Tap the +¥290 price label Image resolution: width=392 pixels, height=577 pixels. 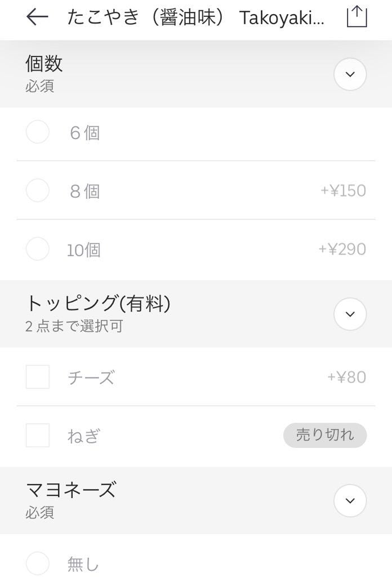(343, 249)
